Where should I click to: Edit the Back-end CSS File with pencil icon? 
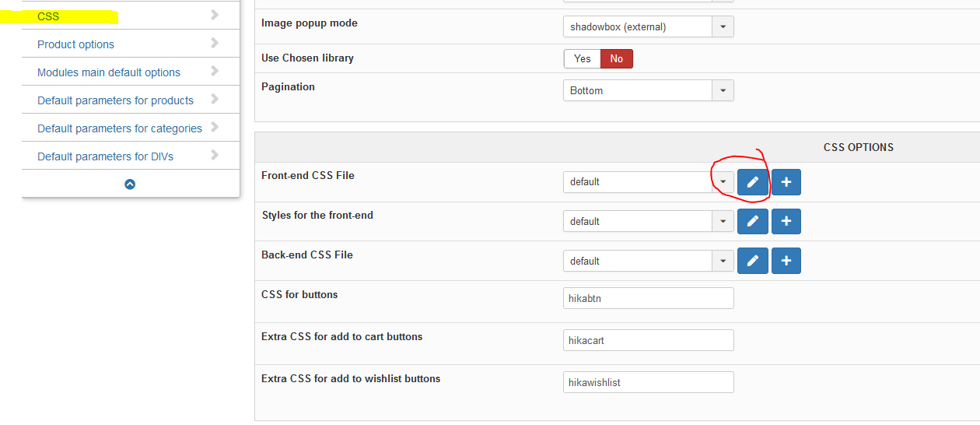pyautogui.click(x=752, y=261)
